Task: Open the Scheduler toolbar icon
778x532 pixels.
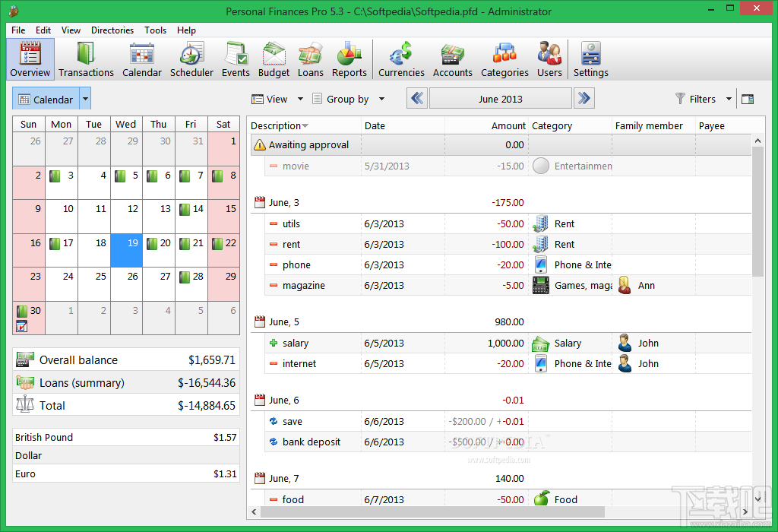Action: click(191, 59)
